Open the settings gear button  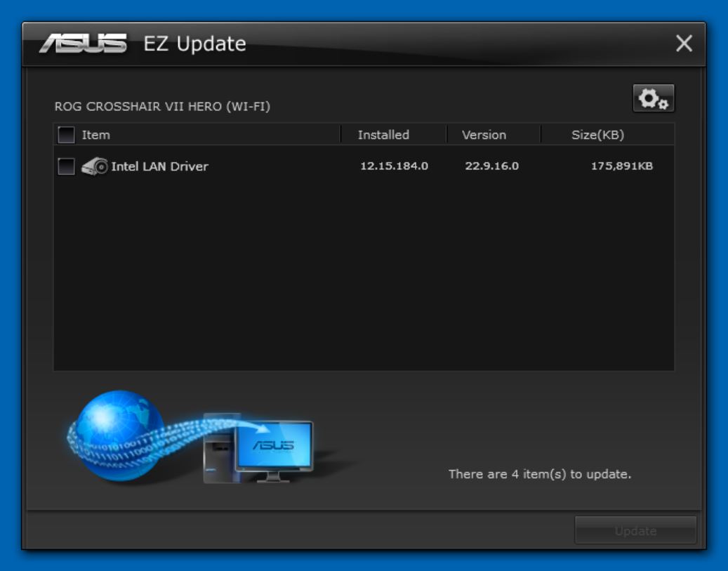click(x=654, y=98)
